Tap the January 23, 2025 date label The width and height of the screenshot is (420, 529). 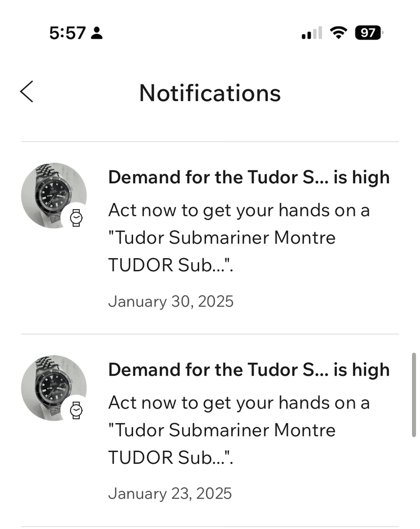(x=170, y=493)
